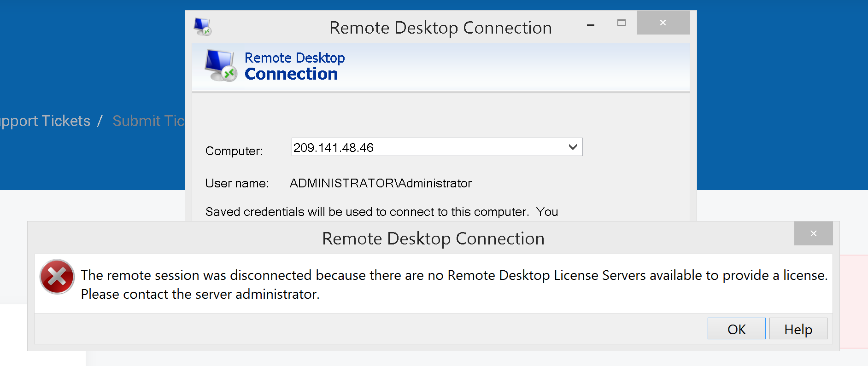The width and height of the screenshot is (868, 366).
Task: Click the "Computer:" field label
Action: [x=234, y=151]
